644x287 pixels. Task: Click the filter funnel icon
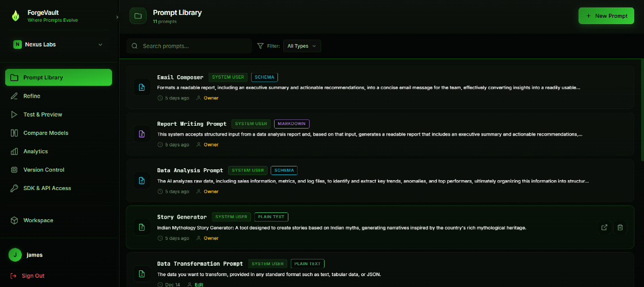(x=260, y=46)
